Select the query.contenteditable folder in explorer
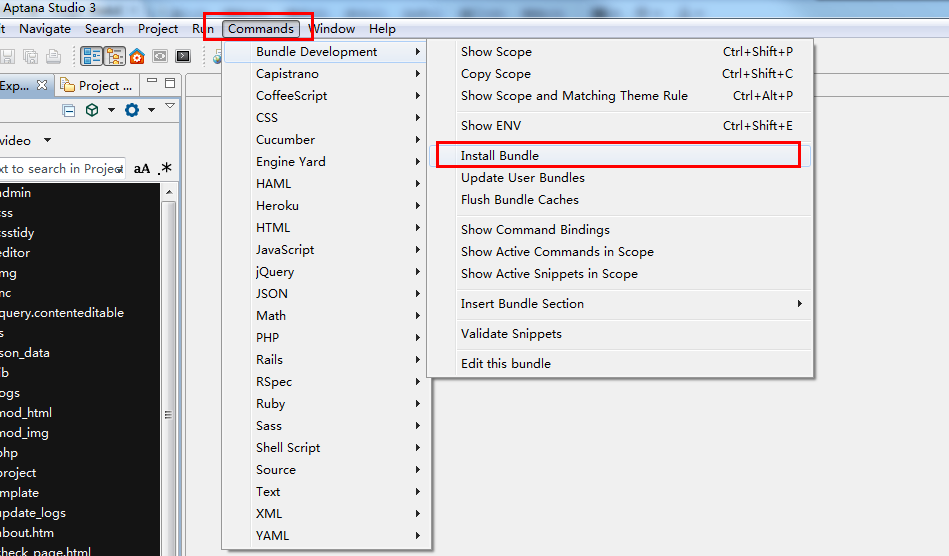The image size is (949, 556). pos(62,313)
